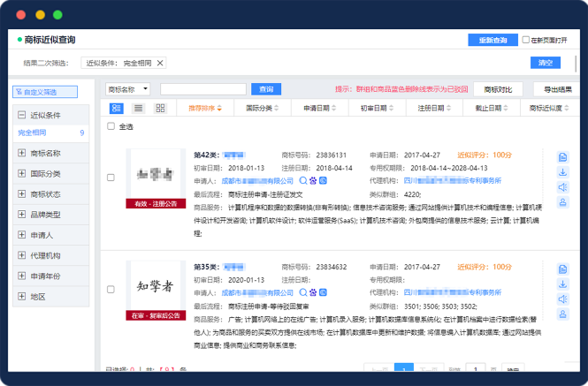Click blue square icon beside applicant in class 35 row
This screenshot has height=386, width=588.
coord(323,292)
